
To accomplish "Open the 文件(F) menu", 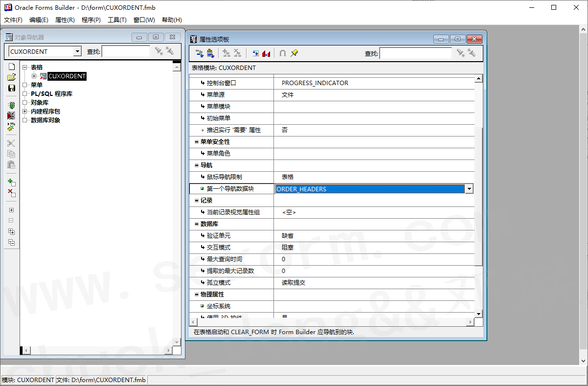I will [x=12, y=20].
